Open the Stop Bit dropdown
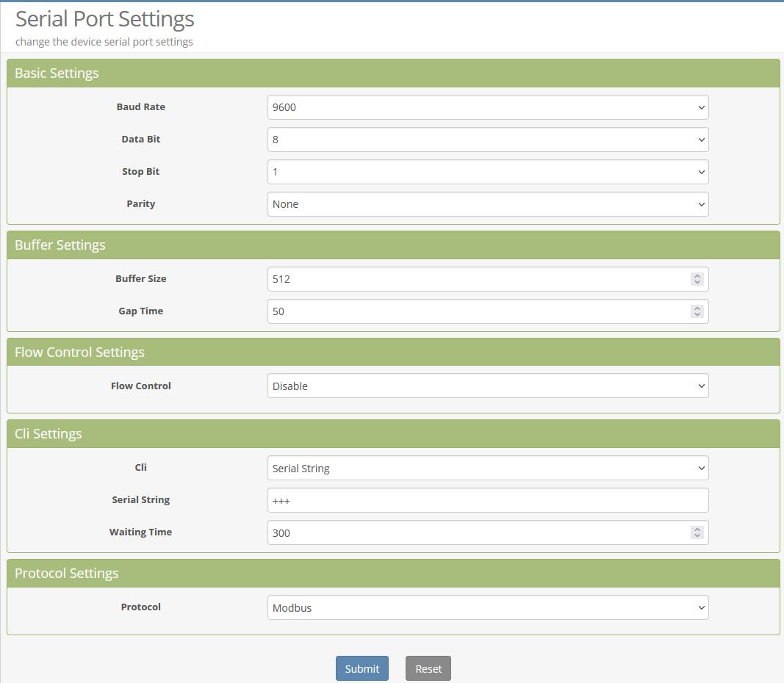Viewport: 784px width, 683px height. pos(487,171)
